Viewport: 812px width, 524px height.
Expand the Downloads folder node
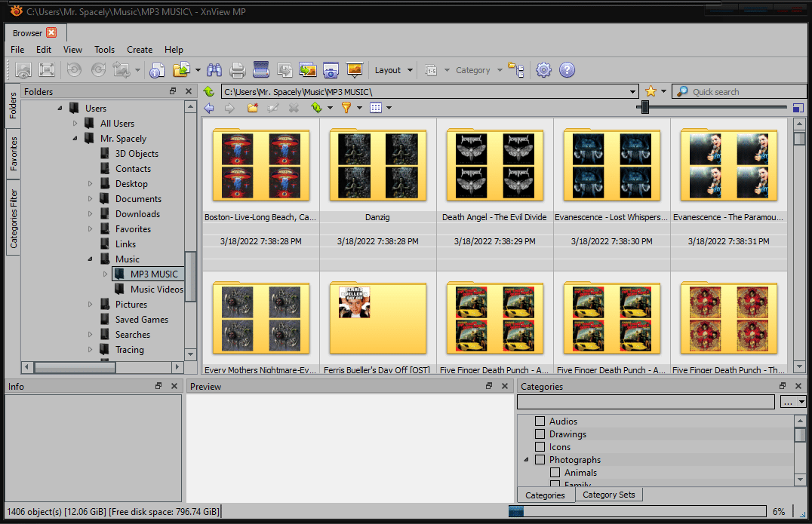pyautogui.click(x=90, y=213)
